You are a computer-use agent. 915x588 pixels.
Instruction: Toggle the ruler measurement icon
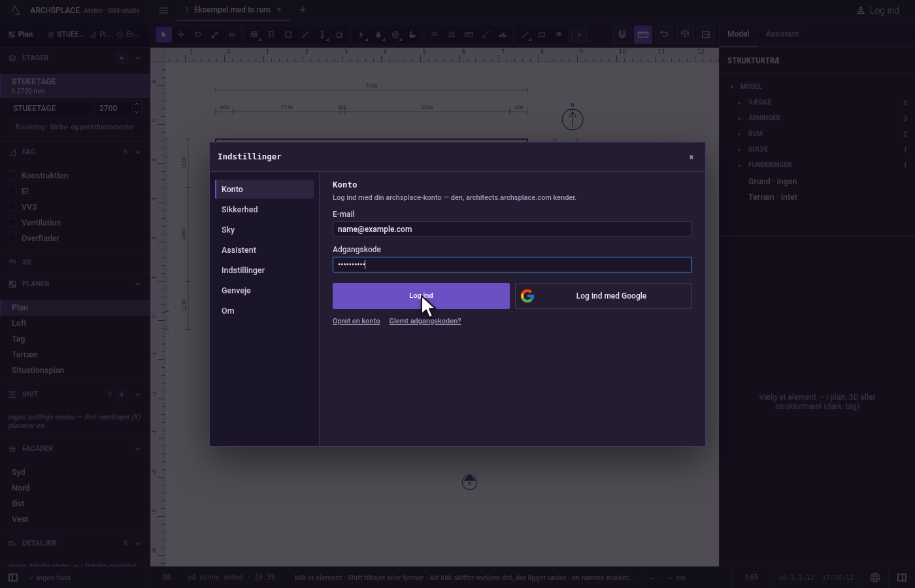point(643,34)
